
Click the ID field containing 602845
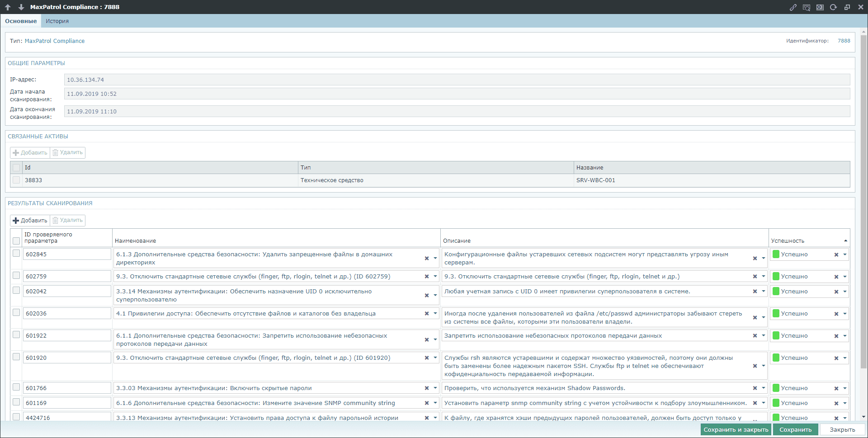click(x=67, y=254)
